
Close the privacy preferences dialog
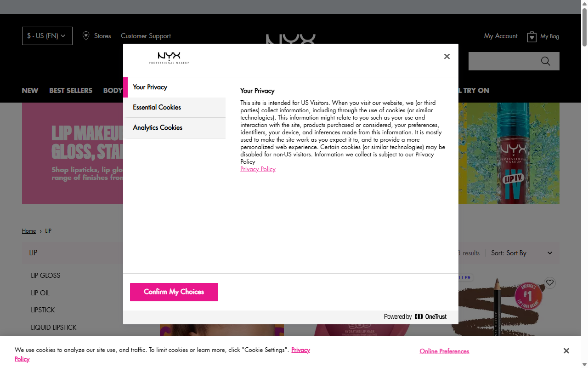point(447,57)
